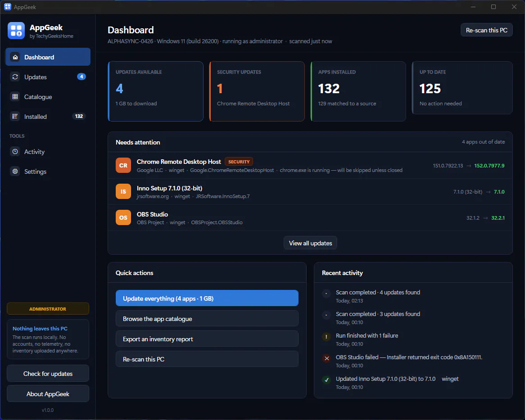Open the Activity tool
Screen dimensions: 525x420
pyautogui.click(x=48, y=152)
